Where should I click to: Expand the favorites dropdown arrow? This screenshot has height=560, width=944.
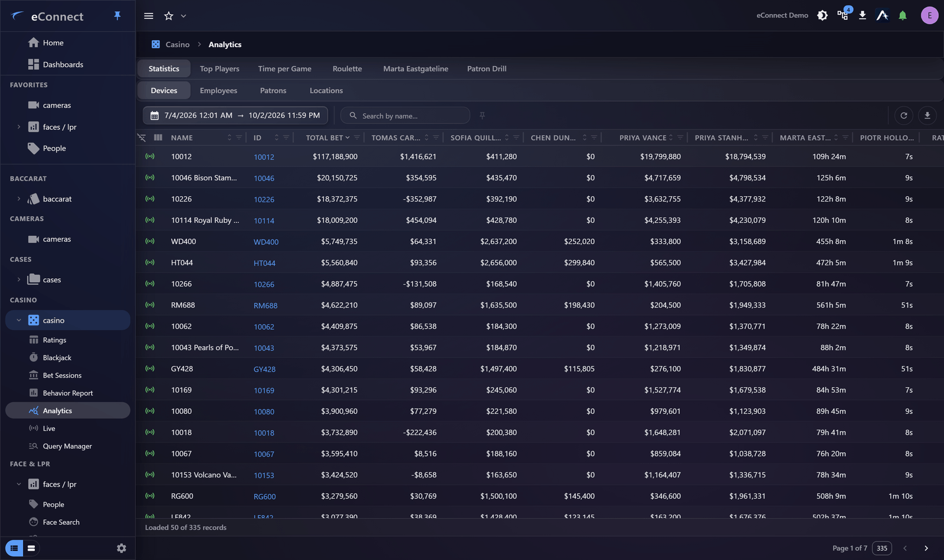pyautogui.click(x=183, y=16)
